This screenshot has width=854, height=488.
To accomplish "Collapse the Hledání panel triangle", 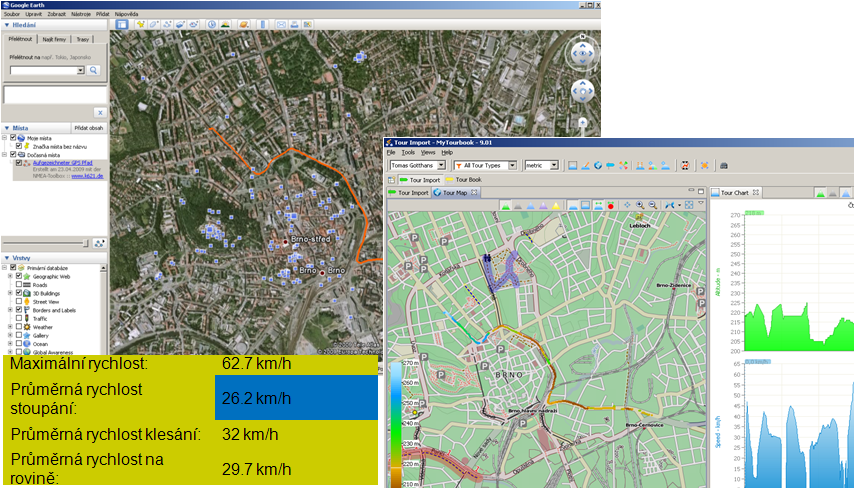I will coord(7,25).
